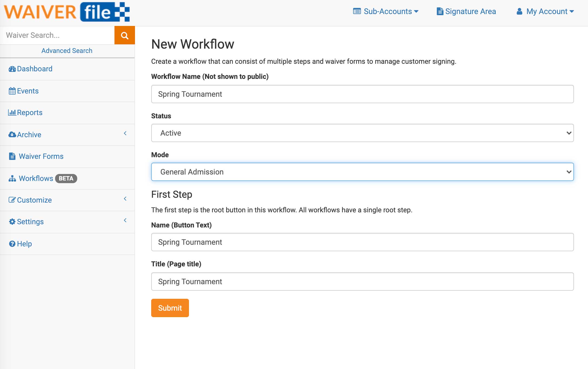Select the Events calendar icon
588x369 pixels.
pos(12,91)
